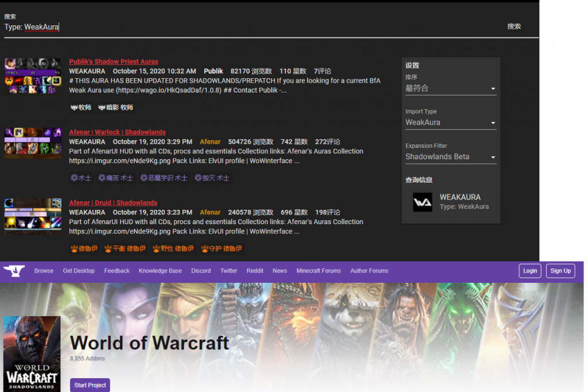This screenshot has width=588, height=392.
Task: Select the balance druid tag icon
Action: pos(109,249)
